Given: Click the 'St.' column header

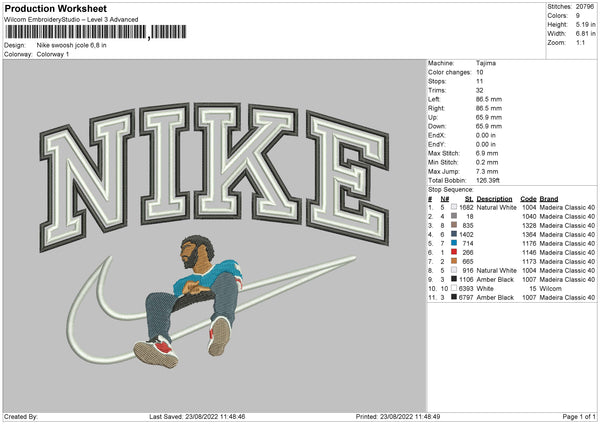Looking at the screenshot, I should coord(469,199).
